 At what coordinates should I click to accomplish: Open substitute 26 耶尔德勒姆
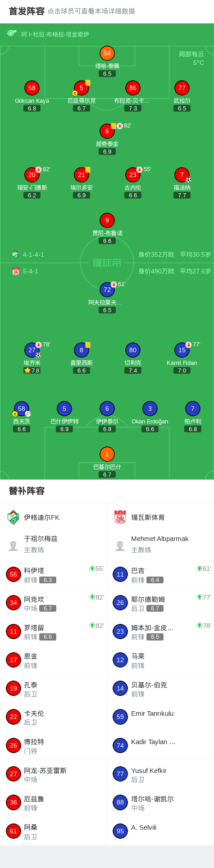pos(160,603)
